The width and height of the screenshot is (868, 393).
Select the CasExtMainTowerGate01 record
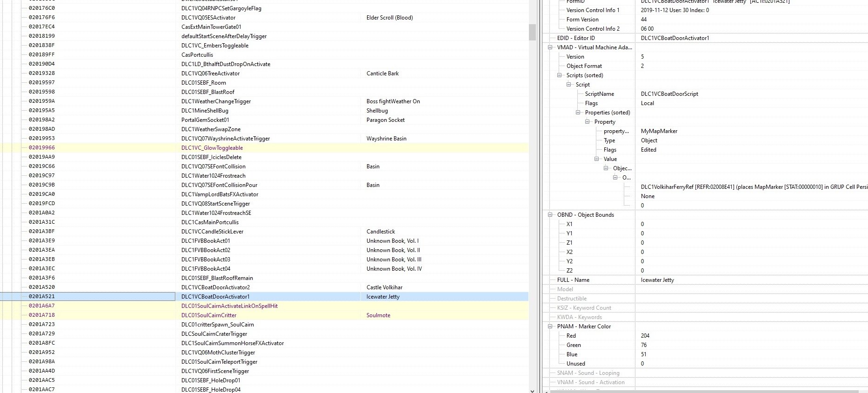pos(264,27)
